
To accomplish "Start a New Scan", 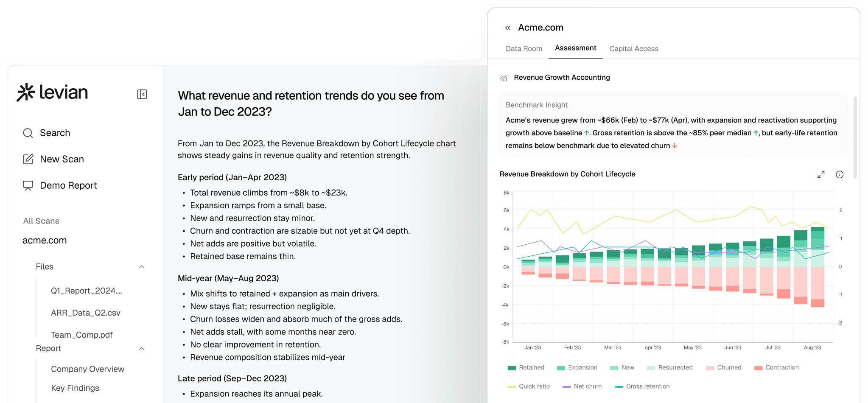I will (62, 160).
